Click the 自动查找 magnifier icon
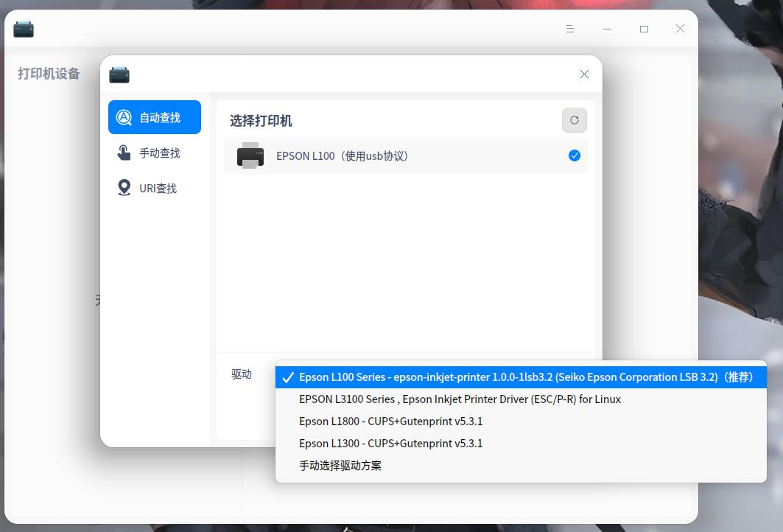 [124, 117]
